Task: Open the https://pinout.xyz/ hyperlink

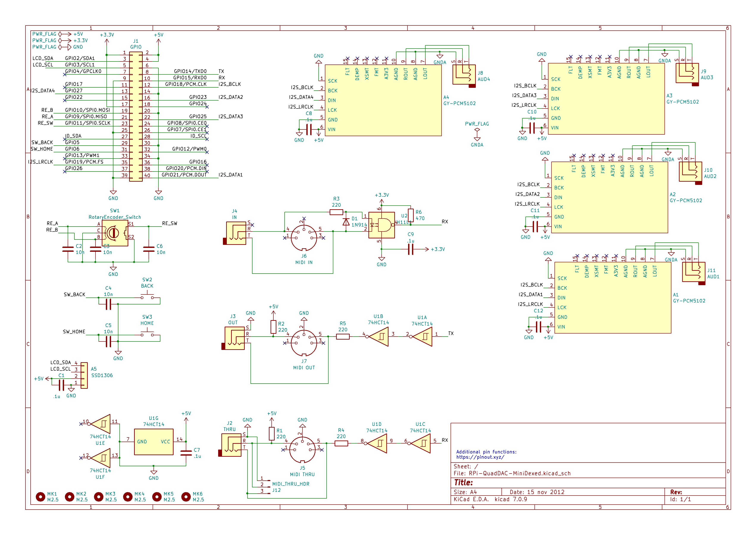Action: pos(480,457)
